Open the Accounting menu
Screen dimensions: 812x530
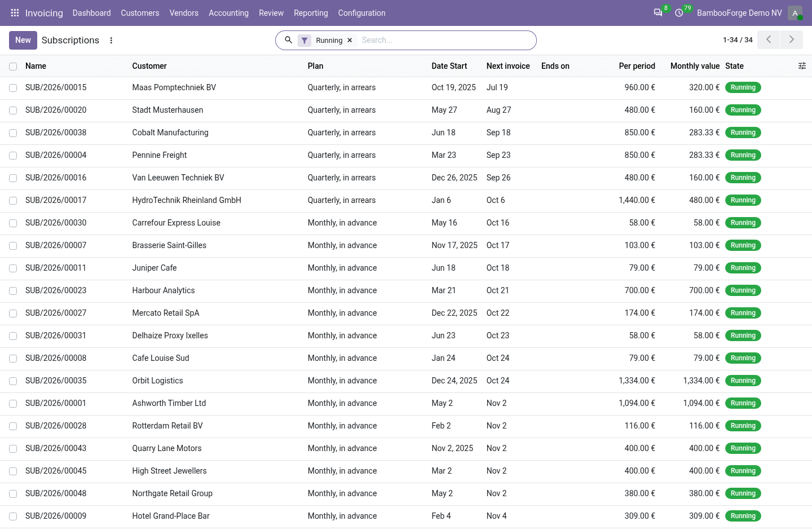[x=228, y=13]
